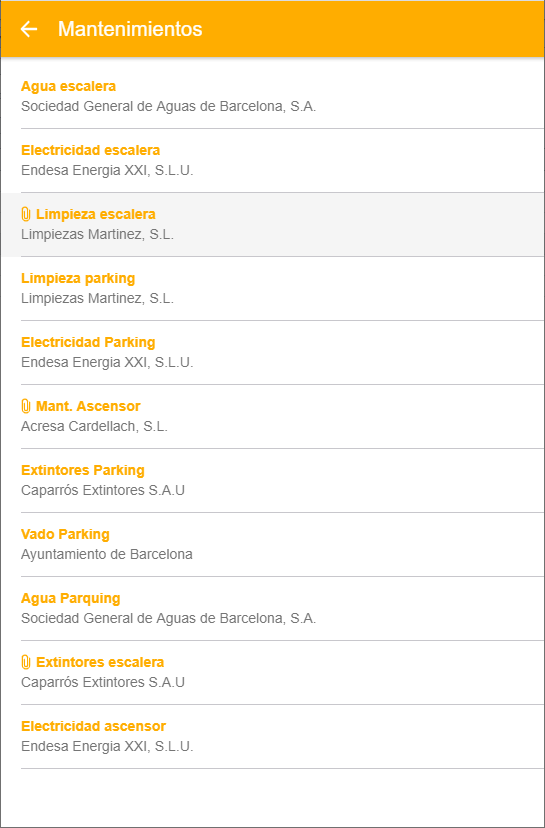Viewport: 545px width, 828px height.
Task: Open Extintores escalera title text
Action: tap(100, 662)
